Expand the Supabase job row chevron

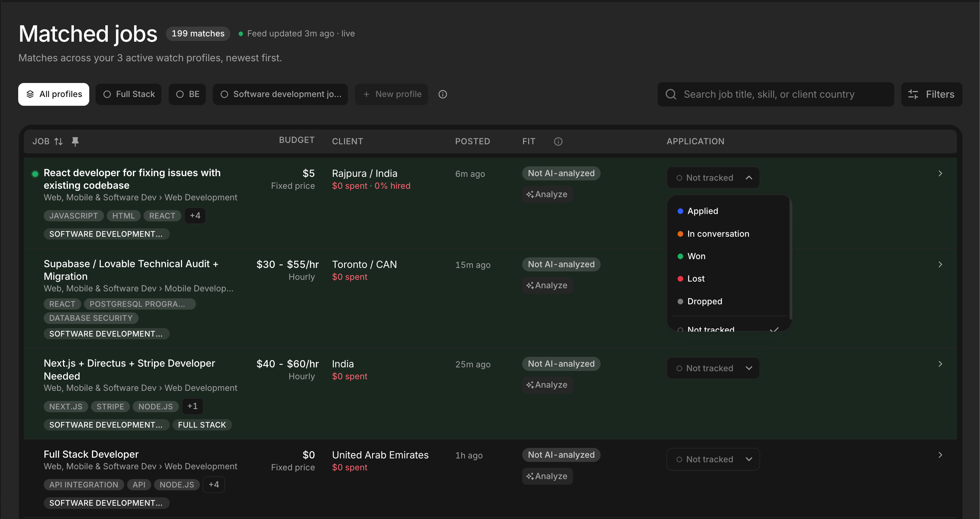coord(940,264)
